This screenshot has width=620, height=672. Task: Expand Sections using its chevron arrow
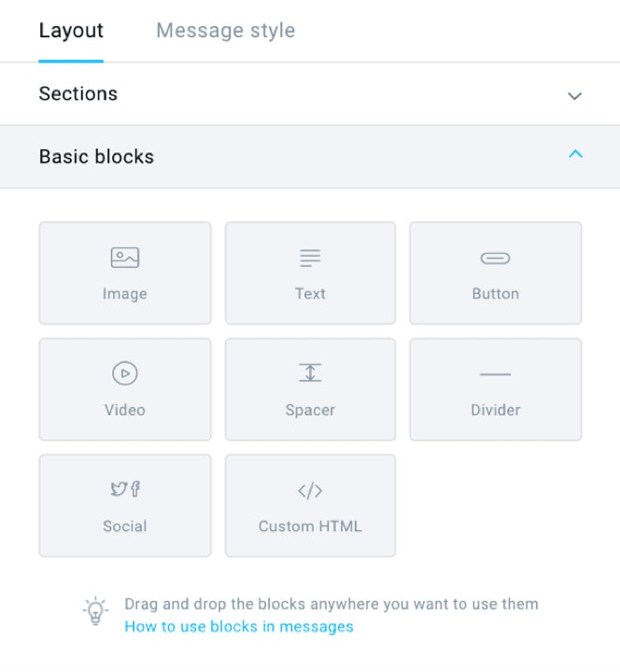(x=574, y=95)
